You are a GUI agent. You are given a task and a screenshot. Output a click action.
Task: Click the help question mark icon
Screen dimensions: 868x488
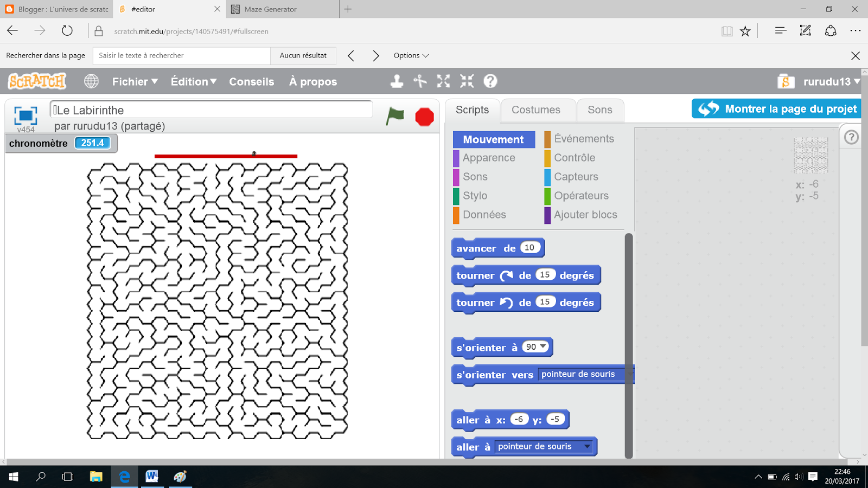coord(490,81)
